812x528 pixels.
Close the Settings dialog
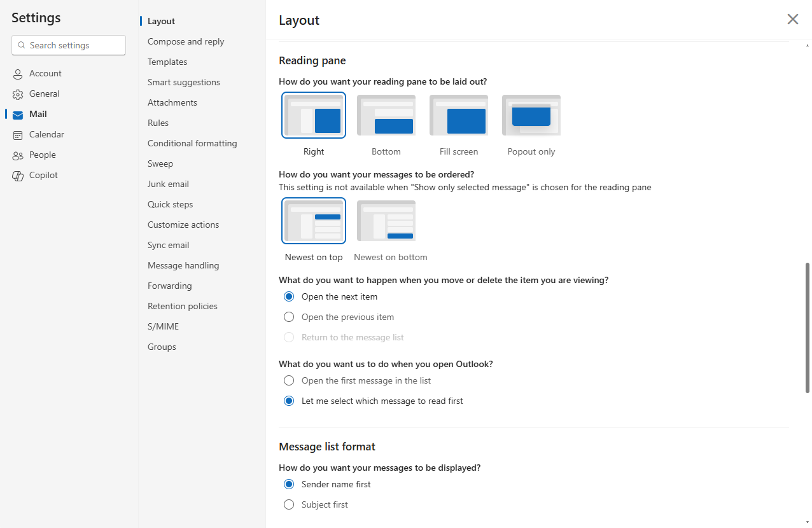coord(792,19)
